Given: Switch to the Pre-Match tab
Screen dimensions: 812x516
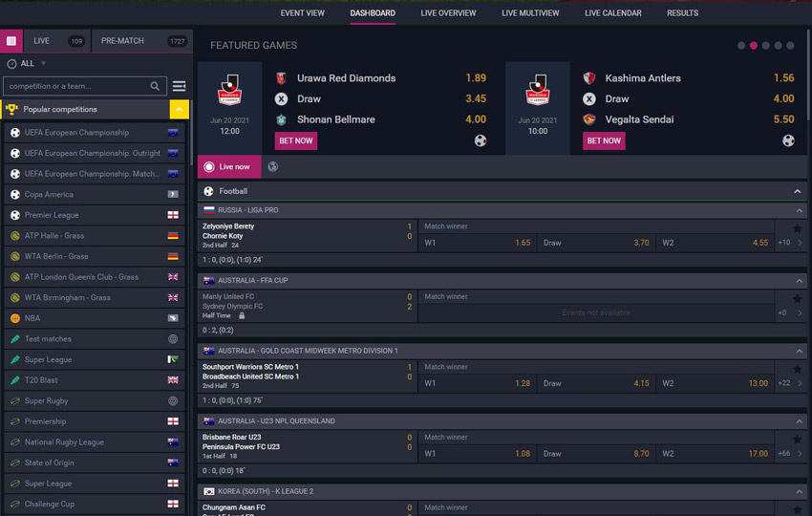Looking at the screenshot, I should (x=142, y=41).
